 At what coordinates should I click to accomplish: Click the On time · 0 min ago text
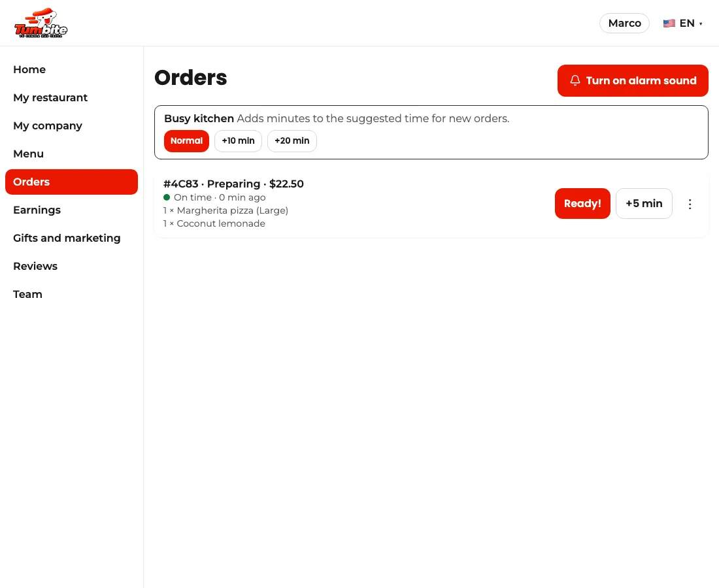[220, 197]
